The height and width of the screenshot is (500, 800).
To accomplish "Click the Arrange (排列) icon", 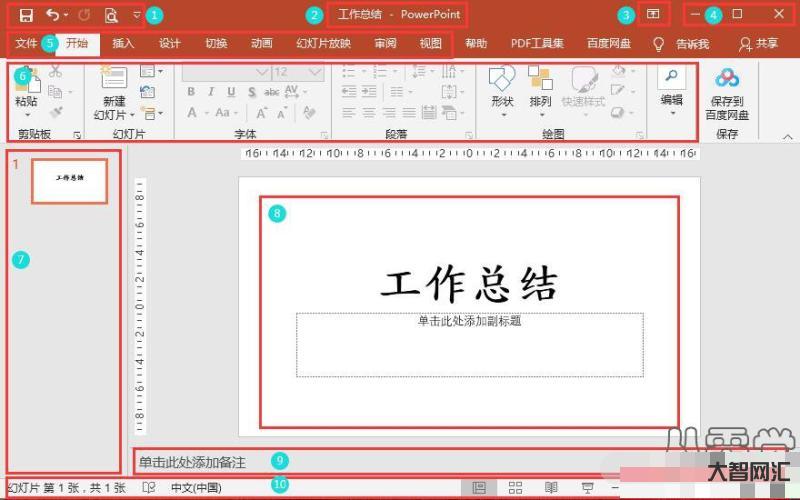I will coord(540,80).
